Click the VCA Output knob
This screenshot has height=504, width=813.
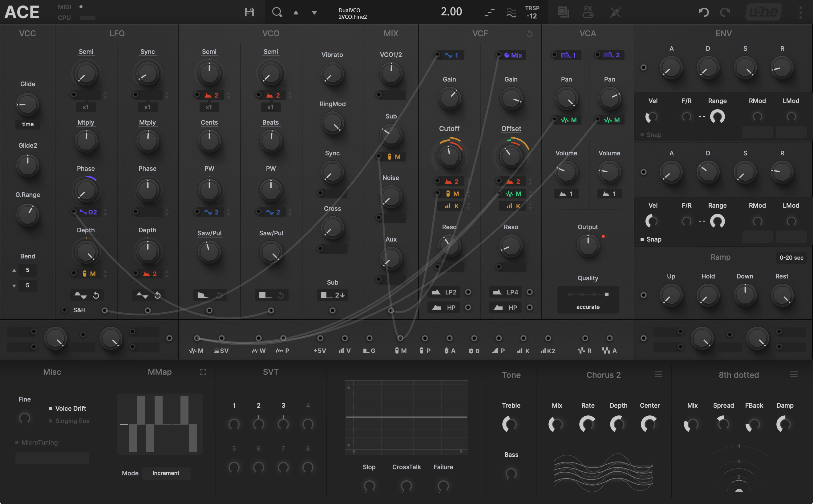588,246
